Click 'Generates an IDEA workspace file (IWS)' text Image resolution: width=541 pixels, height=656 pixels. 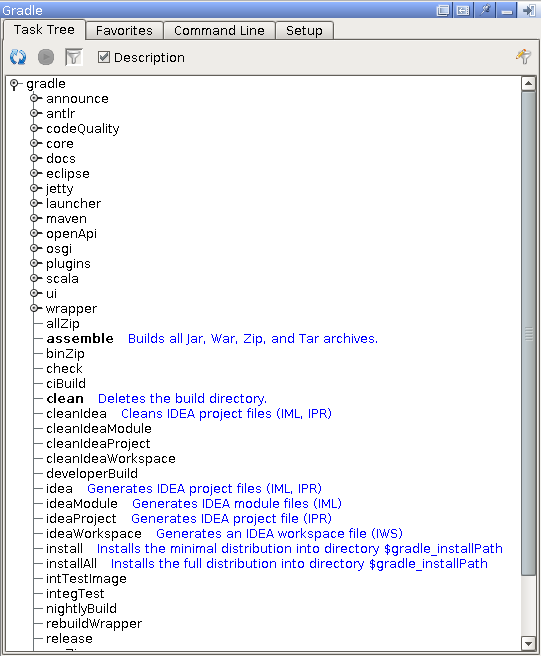pos(279,534)
